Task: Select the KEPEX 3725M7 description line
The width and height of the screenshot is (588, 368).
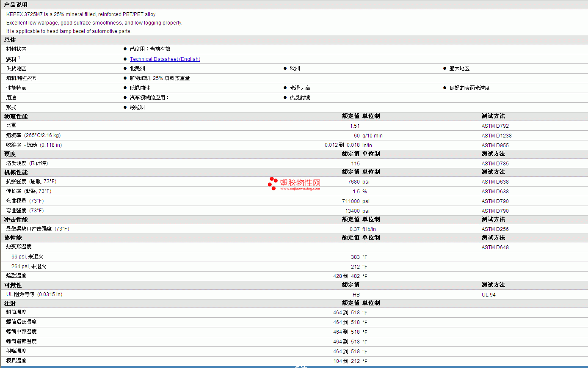Action: [81, 14]
